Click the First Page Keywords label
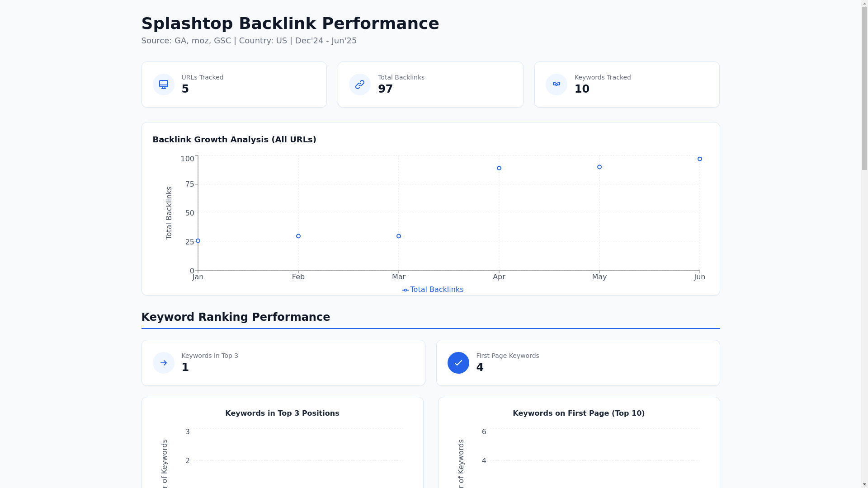Screen dimensions: 868x488 508,356
